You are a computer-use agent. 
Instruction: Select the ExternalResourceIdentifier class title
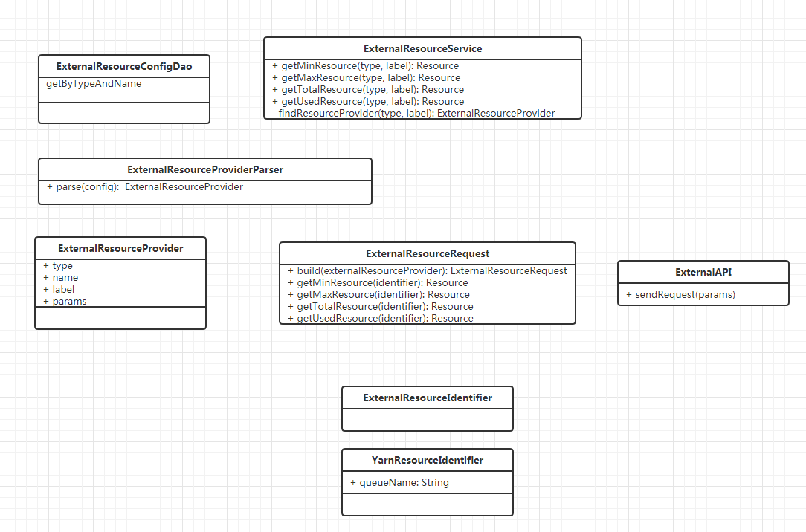(428, 398)
